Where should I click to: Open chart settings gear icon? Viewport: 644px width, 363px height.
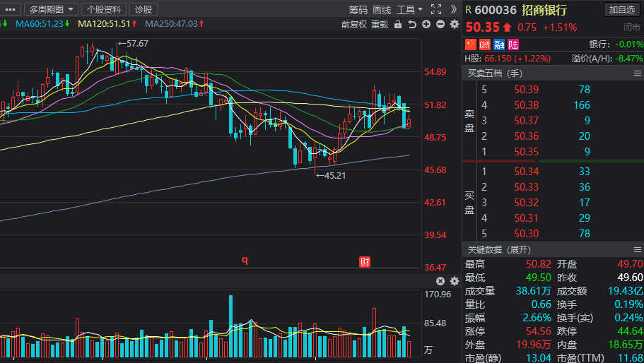click(454, 24)
